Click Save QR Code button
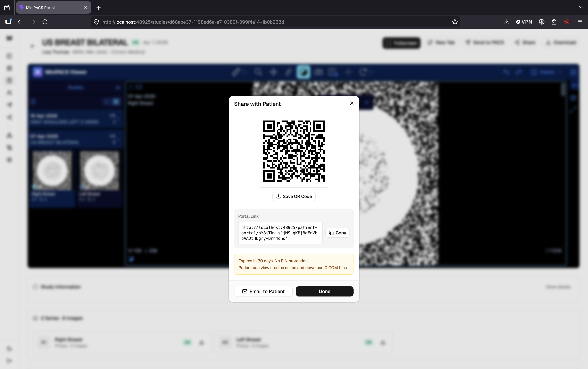This screenshot has width=588, height=369. (294, 196)
